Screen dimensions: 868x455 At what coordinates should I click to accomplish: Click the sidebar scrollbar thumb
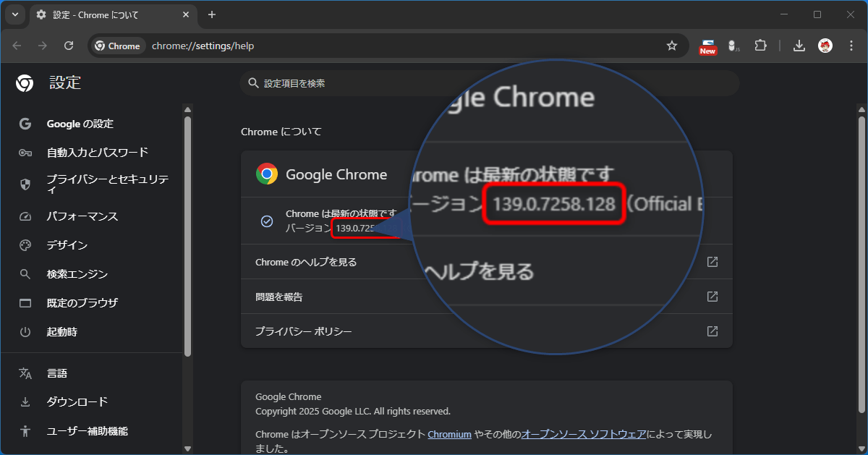[188, 237]
